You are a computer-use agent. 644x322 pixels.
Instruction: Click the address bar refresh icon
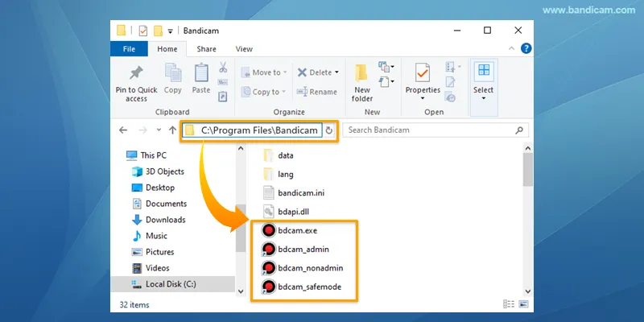pos(328,130)
